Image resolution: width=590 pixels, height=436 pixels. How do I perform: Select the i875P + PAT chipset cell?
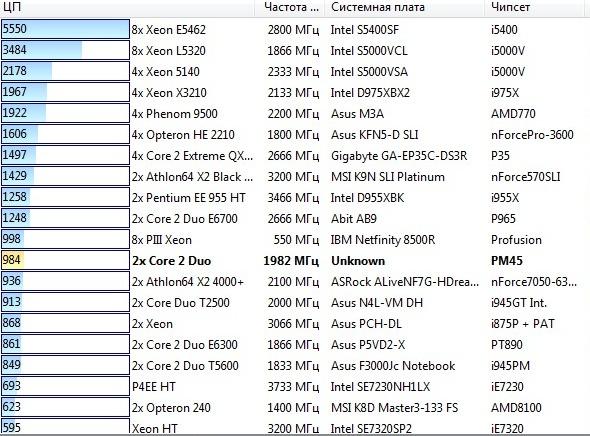[x=523, y=324]
